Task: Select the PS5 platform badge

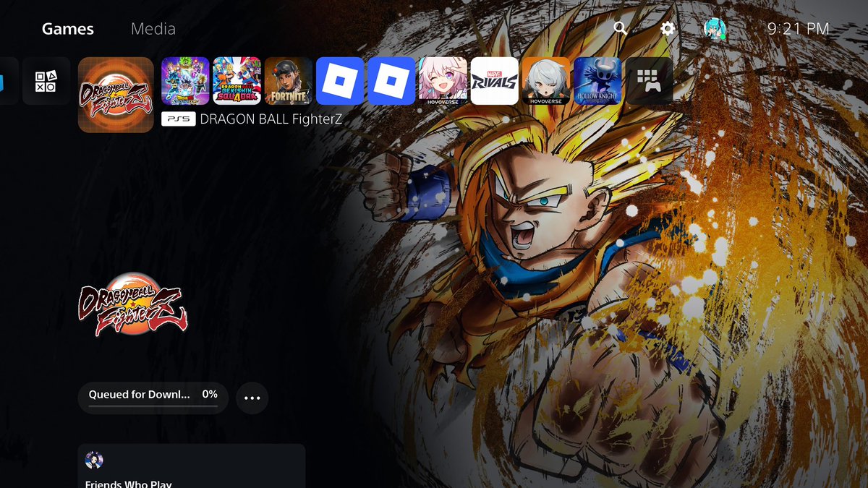Action: click(x=178, y=119)
